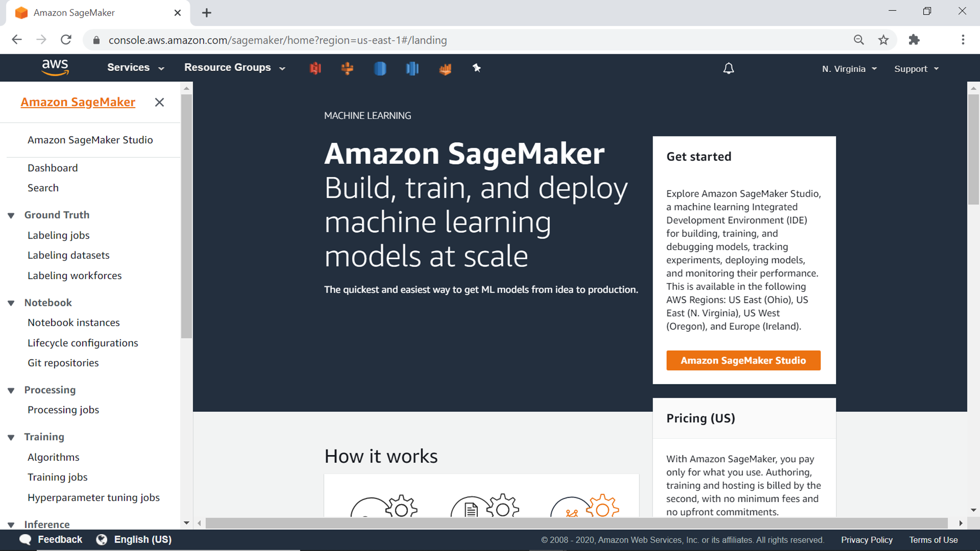Click the page horizontal scrollbar
Image resolution: width=980 pixels, height=551 pixels.
tap(576, 523)
